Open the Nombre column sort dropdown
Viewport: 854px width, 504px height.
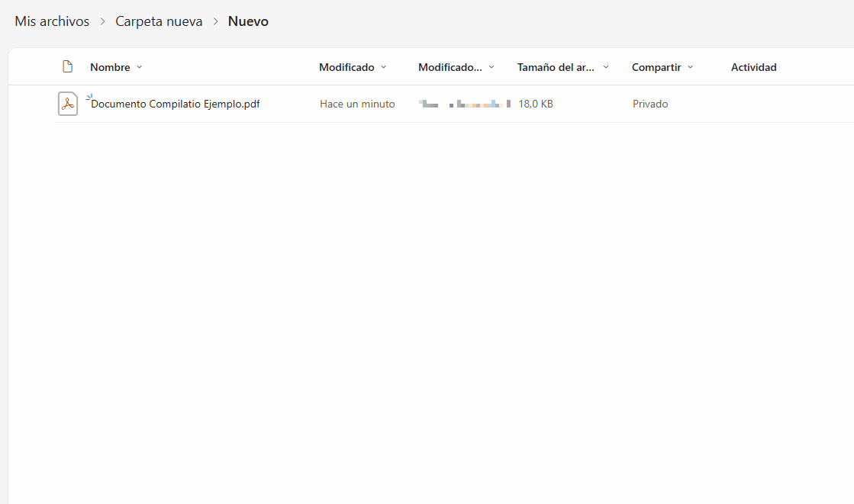click(139, 67)
